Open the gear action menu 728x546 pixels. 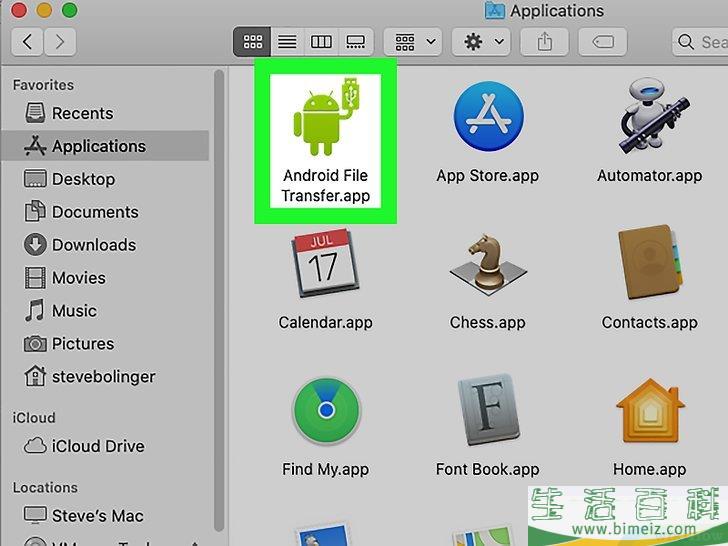pyautogui.click(x=481, y=42)
